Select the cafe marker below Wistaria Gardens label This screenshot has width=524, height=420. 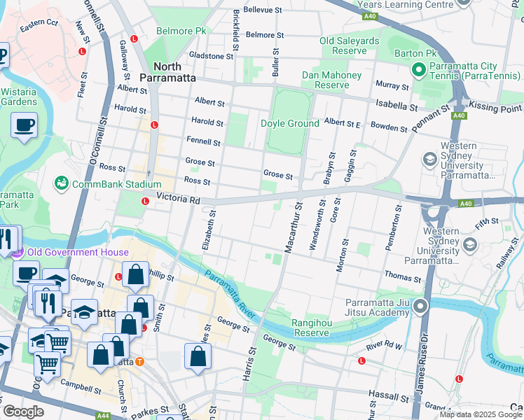(24, 127)
